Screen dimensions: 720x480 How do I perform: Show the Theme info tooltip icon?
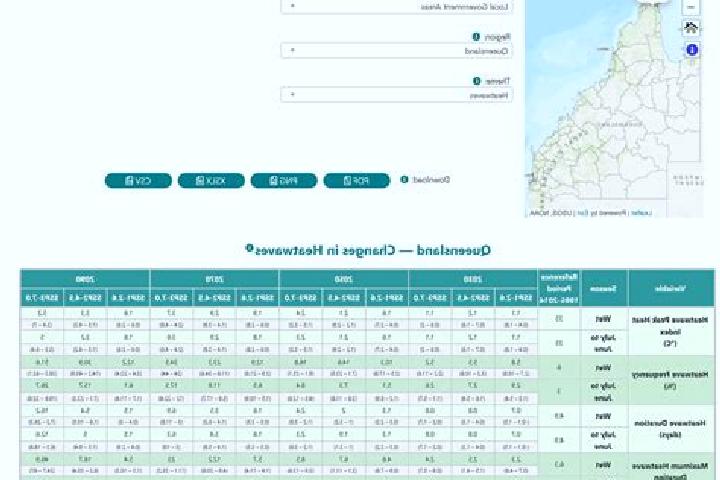[477, 81]
